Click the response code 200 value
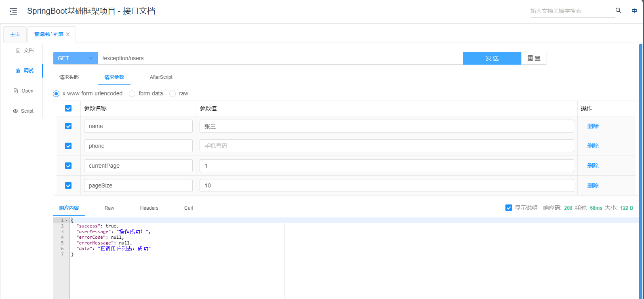The image size is (644, 299). click(568, 208)
